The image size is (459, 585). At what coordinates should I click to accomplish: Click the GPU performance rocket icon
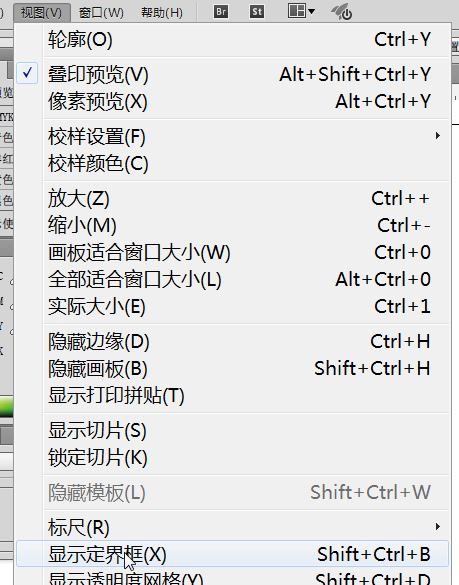341,12
